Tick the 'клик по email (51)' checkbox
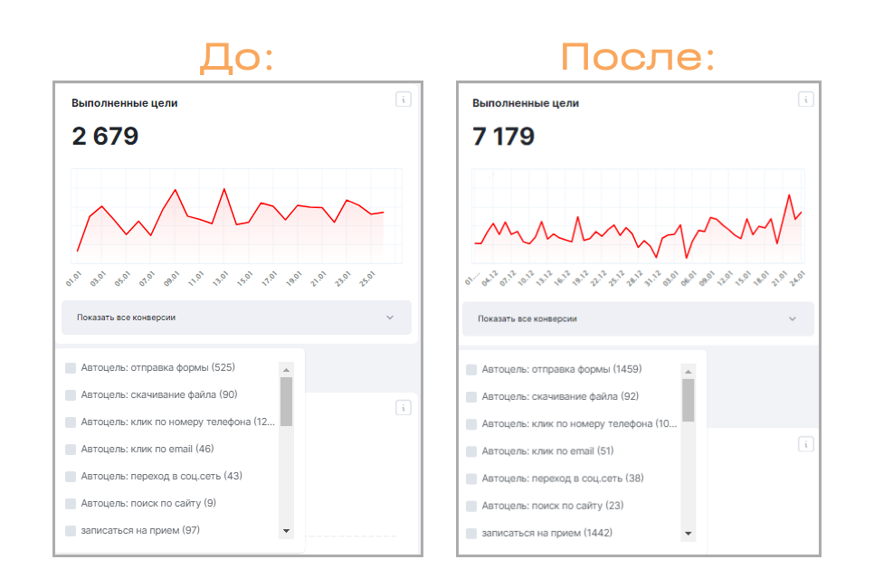This screenshot has width=874, height=588. click(x=471, y=451)
